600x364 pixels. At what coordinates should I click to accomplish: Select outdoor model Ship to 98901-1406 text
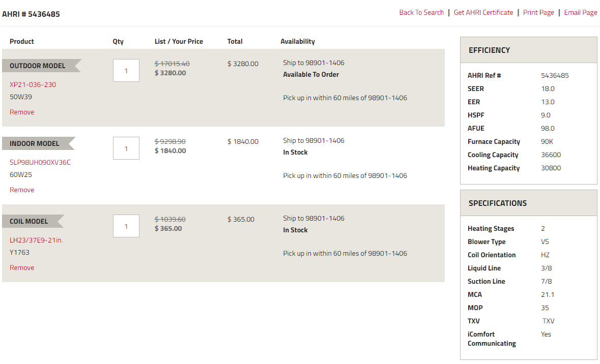click(x=314, y=63)
